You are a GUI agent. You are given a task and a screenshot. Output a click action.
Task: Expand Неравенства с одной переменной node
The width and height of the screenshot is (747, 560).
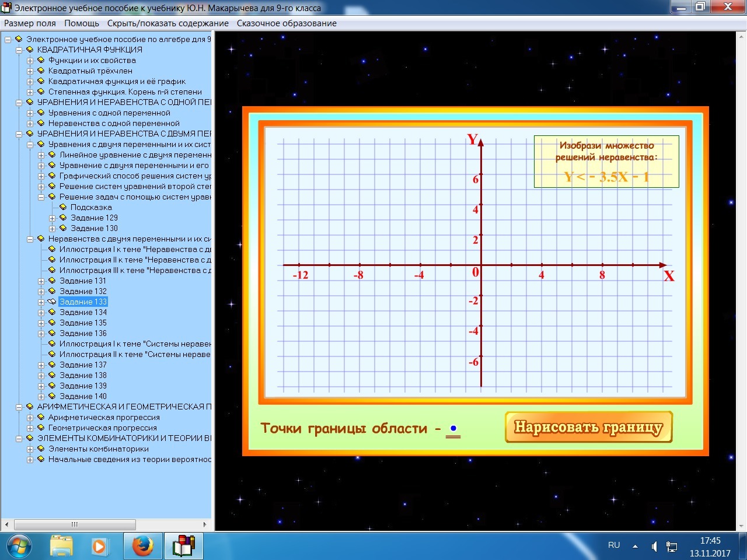tap(30, 124)
